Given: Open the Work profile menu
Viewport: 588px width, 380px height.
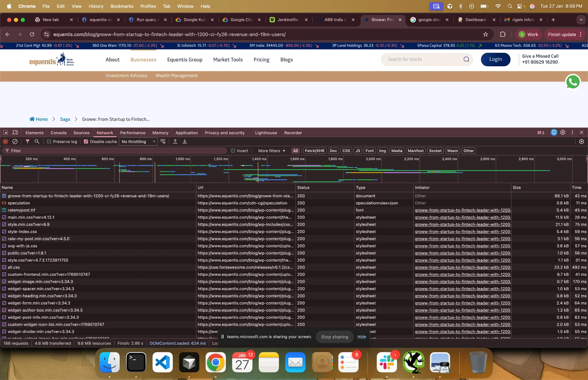Looking at the screenshot, I should [x=529, y=34].
